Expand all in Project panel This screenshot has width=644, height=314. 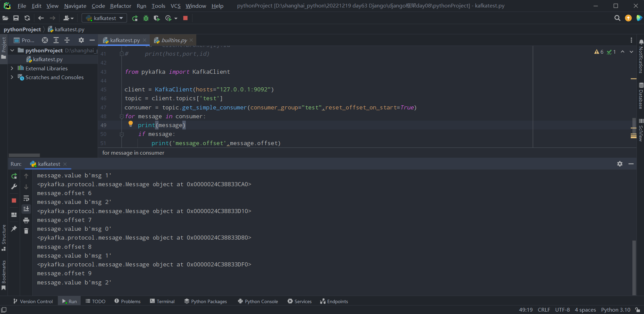tap(56, 40)
